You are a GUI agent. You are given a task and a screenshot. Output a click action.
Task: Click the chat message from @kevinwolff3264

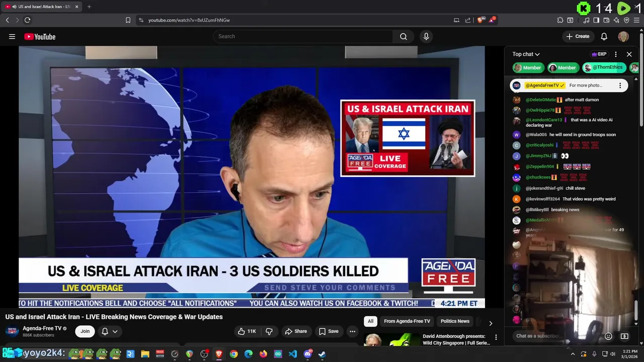coord(571,199)
